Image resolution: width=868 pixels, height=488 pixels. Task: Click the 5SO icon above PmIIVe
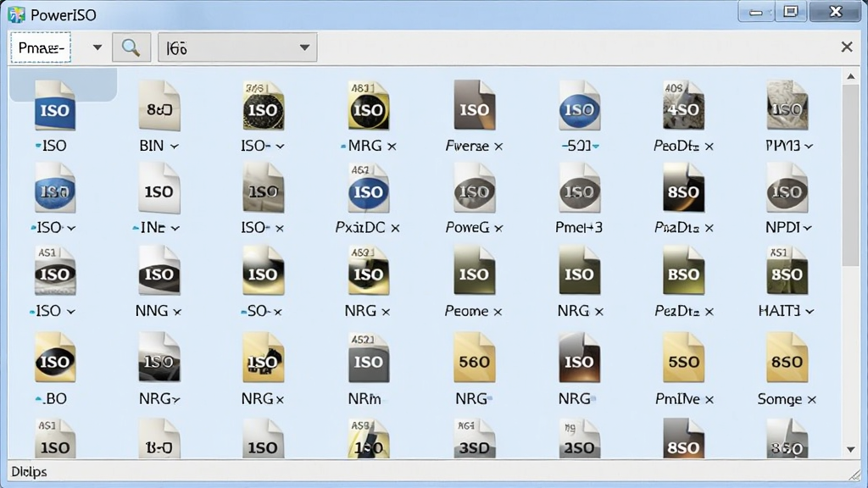point(684,358)
